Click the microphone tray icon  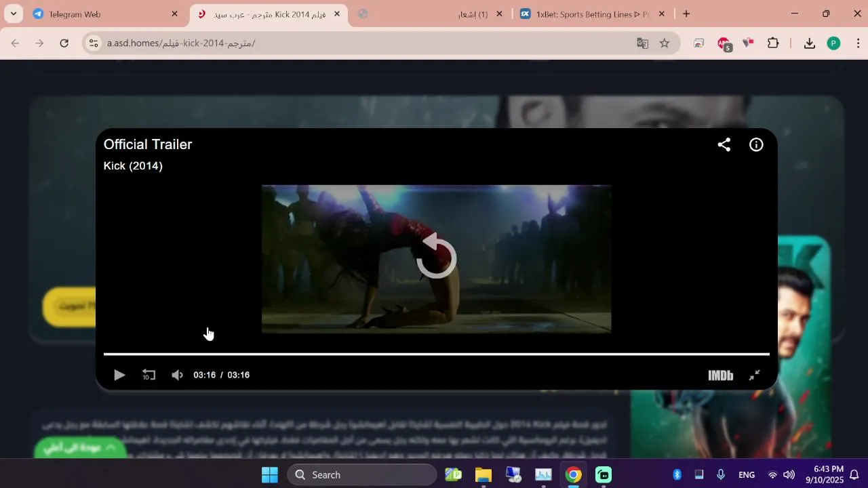[721, 474]
